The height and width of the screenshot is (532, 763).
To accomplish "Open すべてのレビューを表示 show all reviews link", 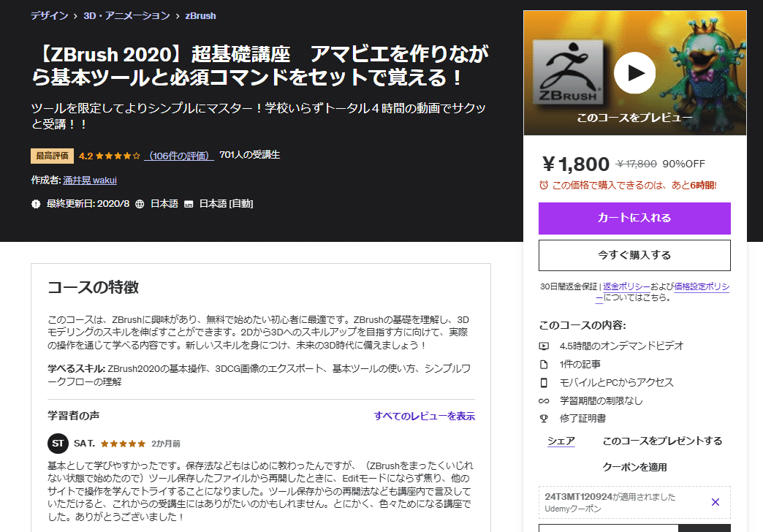I will coord(425,416).
